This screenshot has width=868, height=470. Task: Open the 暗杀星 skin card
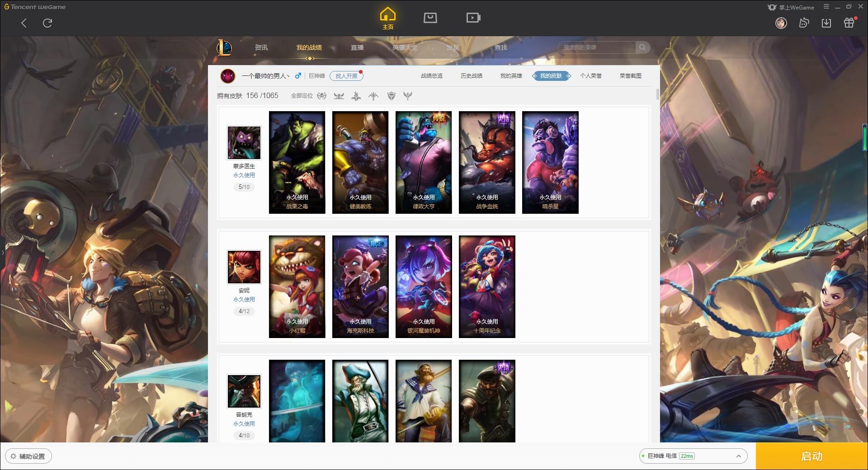(550, 162)
